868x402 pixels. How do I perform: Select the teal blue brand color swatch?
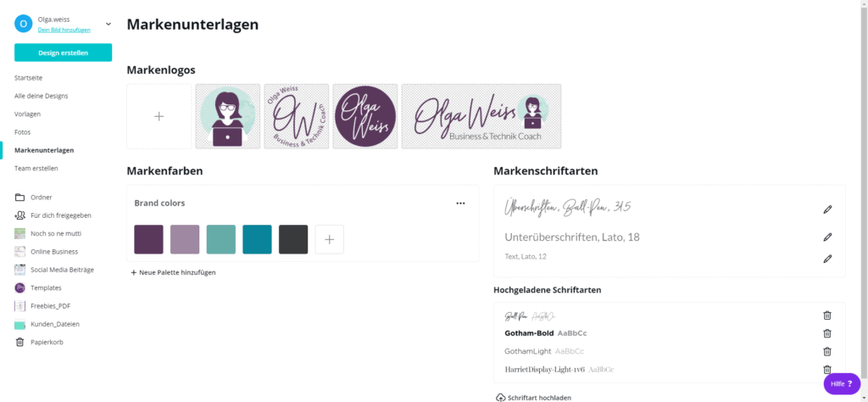pyautogui.click(x=258, y=239)
